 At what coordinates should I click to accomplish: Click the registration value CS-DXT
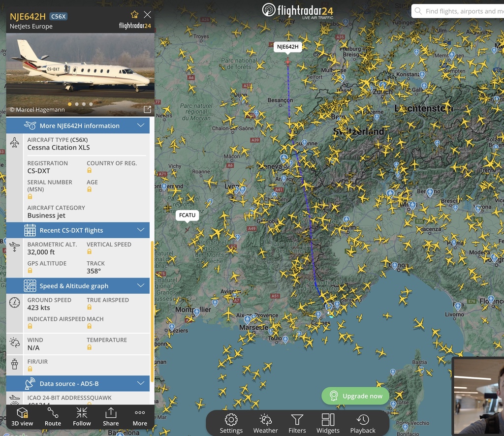pyautogui.click(x=38, y=171)
